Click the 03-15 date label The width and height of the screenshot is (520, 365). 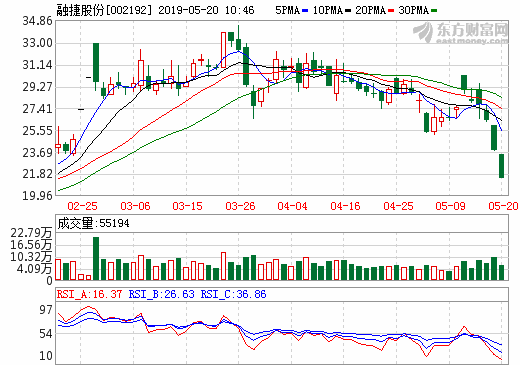(187, 206)
